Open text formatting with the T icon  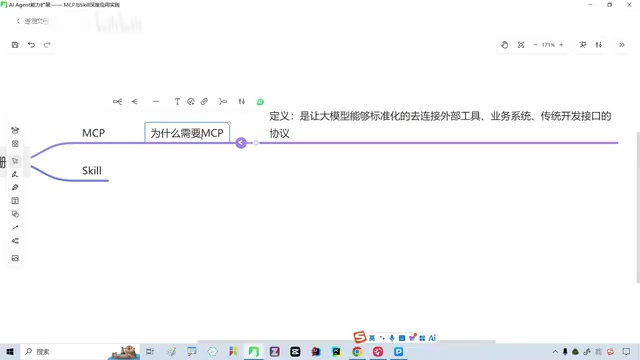click(177, 102)
